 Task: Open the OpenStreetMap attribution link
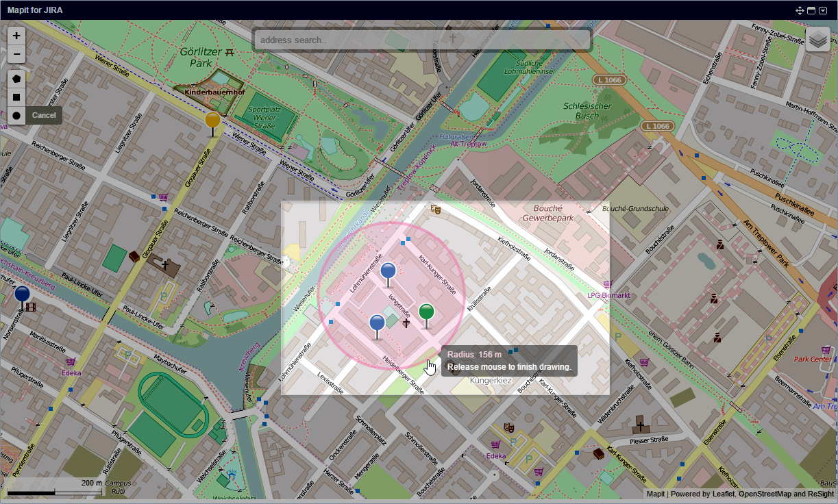(765, 494)
